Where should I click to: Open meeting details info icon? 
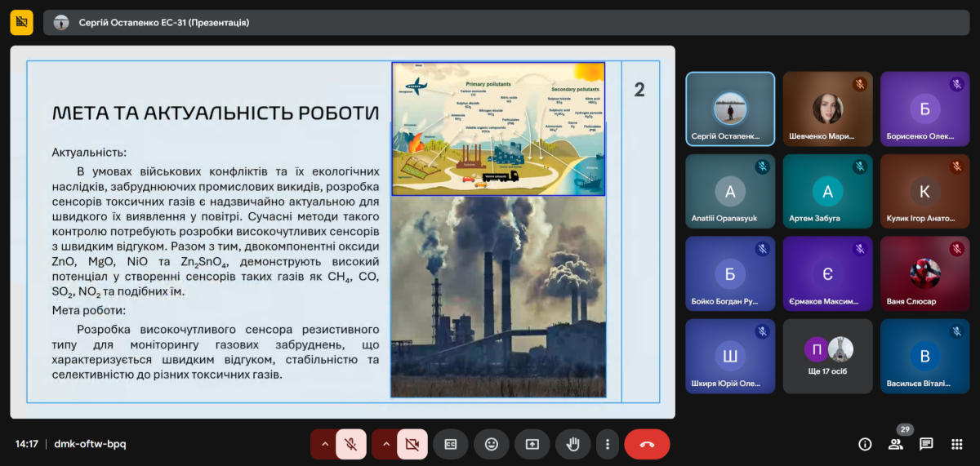[865, 444]
